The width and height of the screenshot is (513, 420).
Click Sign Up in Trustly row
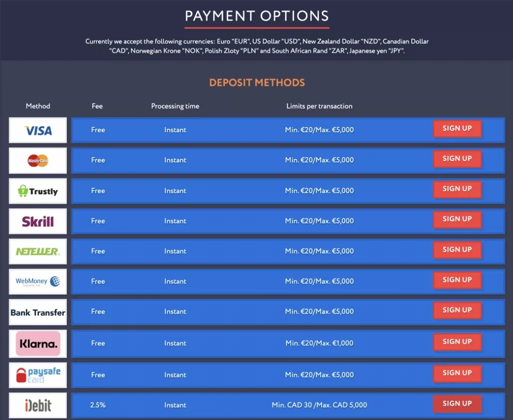click(457, 189)
